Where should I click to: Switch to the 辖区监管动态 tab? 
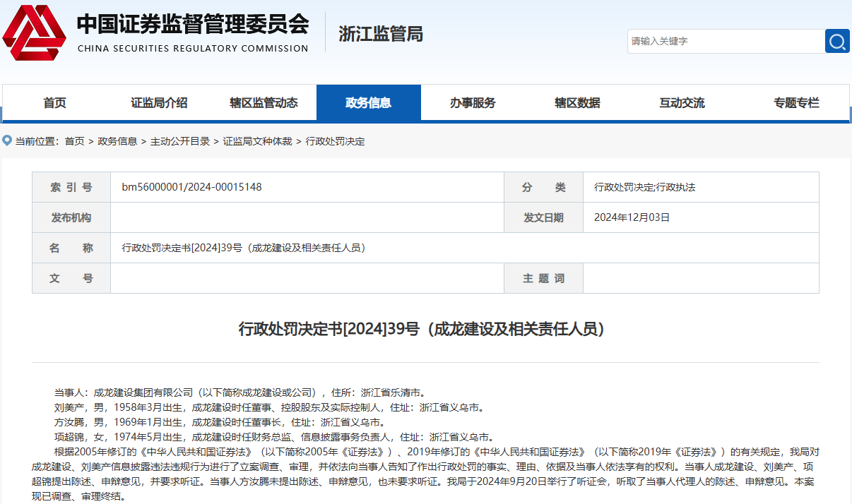pyautogui.click(x=264, y=103)
